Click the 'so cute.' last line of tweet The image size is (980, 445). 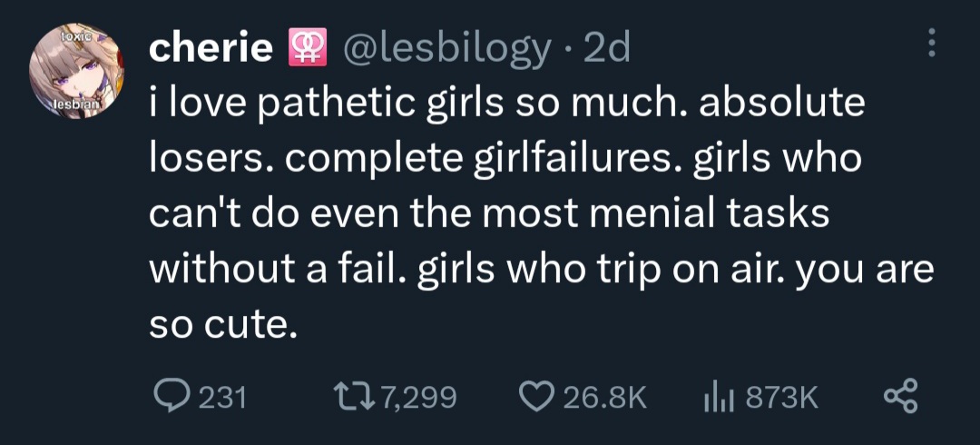(x=222, y=323)
